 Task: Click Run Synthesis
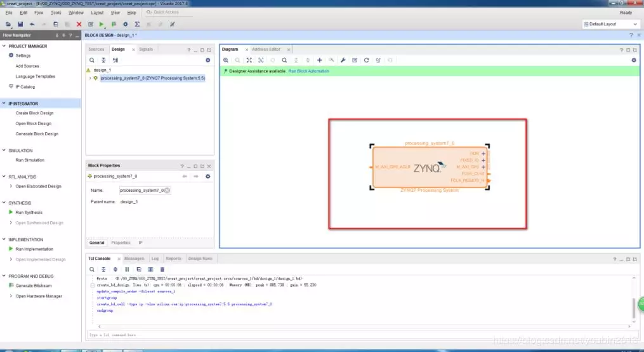pyautogui.click(x=29, y=213)
